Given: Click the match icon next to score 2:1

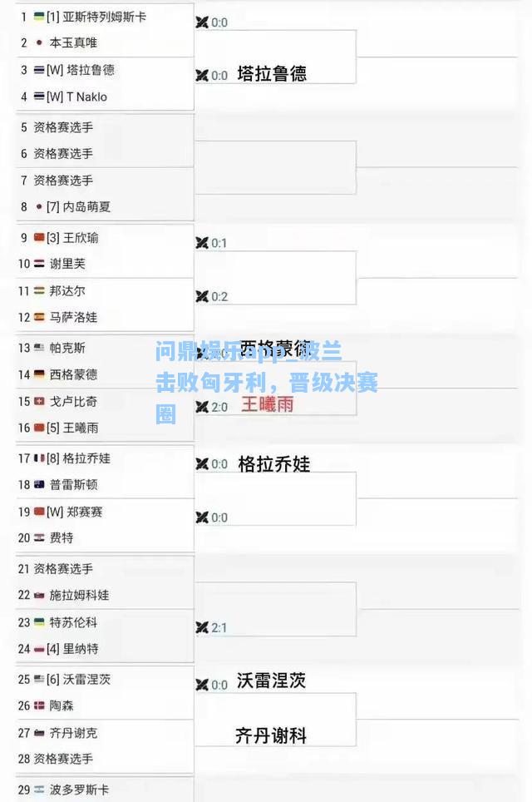Looking at the screenshot, I should (202, 627).
